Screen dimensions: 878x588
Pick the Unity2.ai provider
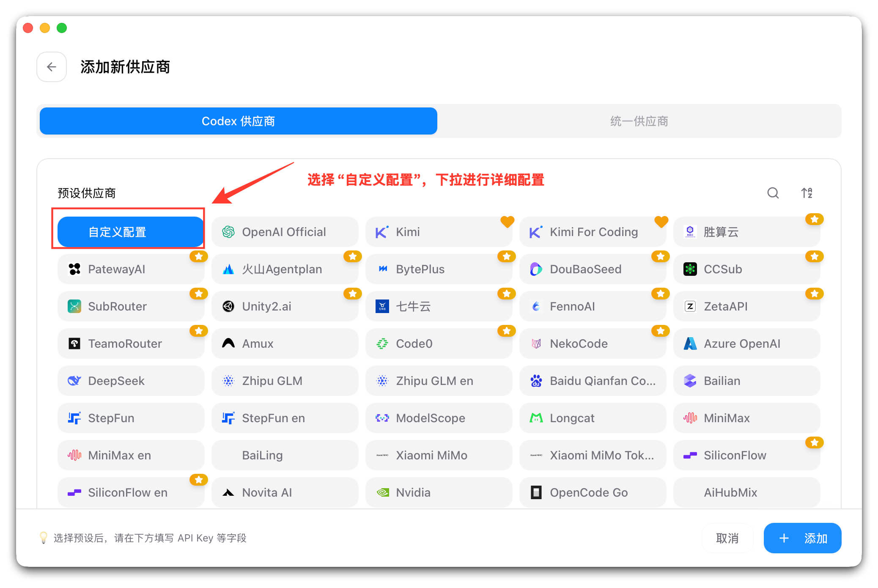point(285,306)
